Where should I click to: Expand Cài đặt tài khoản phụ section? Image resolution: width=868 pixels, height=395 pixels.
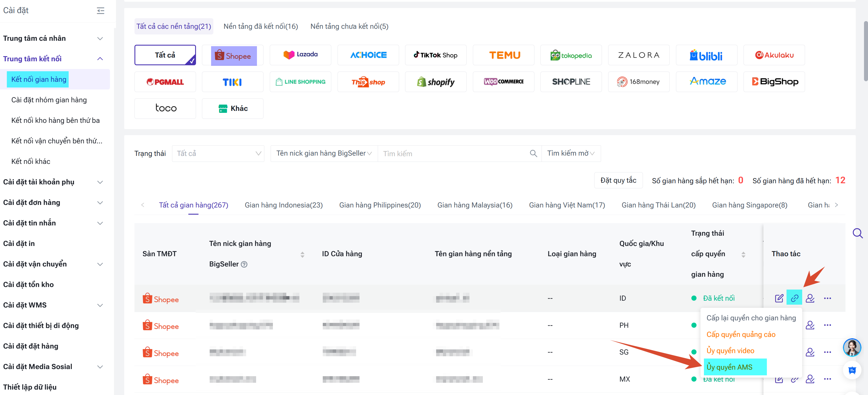100,182
